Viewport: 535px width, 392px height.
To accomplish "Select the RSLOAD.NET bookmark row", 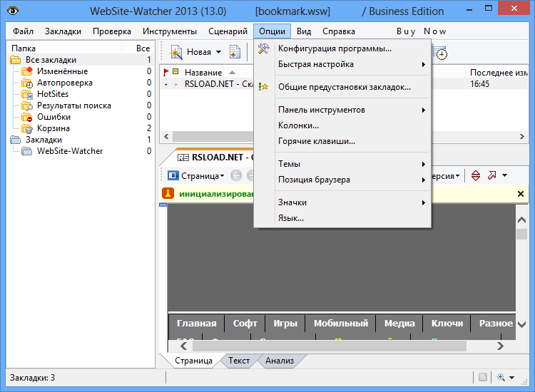I will pyautogui.click(x=344, y=84).
